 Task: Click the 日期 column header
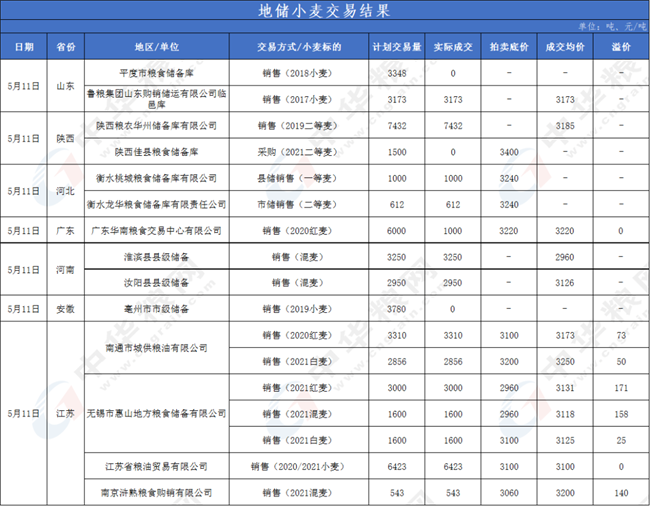point(24,47)
